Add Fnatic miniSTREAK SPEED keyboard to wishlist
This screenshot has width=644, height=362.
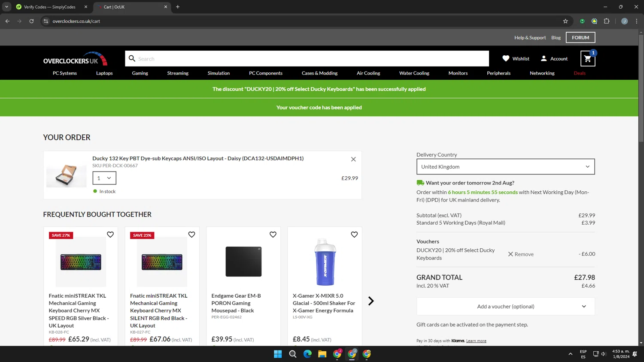click(x=110, y=235)
